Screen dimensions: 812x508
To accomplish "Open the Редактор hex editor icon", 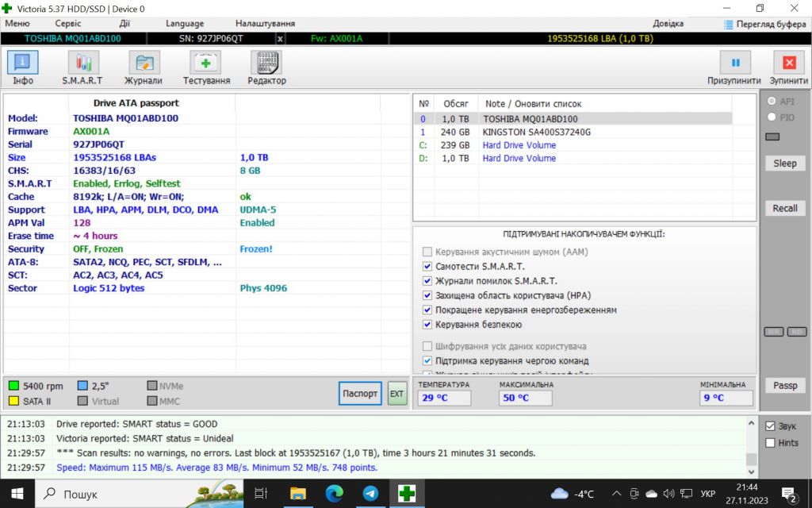I will point(266,63).
